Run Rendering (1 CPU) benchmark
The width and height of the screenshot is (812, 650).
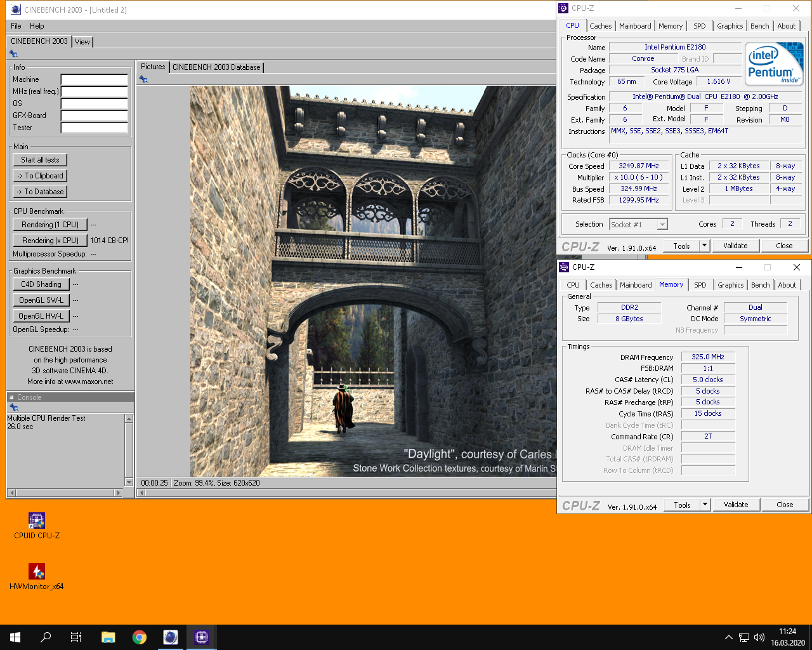[x=50, y=225]
